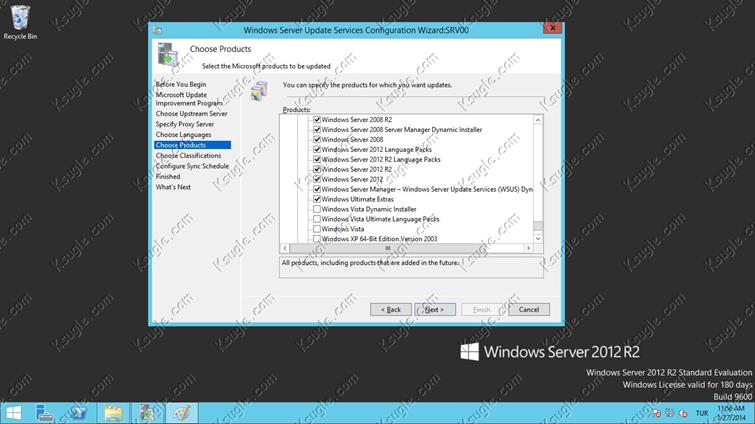Viewport: 755px width, 424px height.
Task: Uncheck the Windows Server 2012 product
Action: pyautogui.click(x=317, y=179)
